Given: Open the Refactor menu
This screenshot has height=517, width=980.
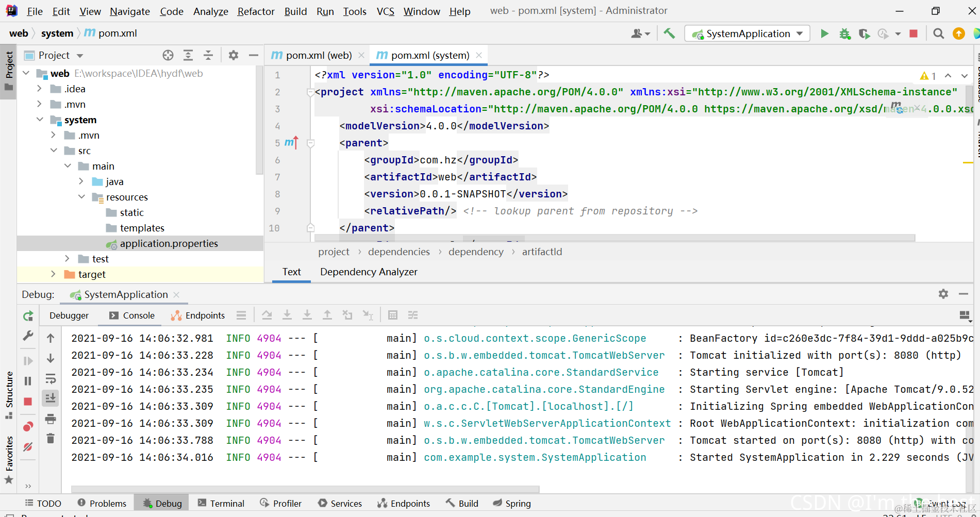Looking at the screenshot, I should [x=256, y=11].
